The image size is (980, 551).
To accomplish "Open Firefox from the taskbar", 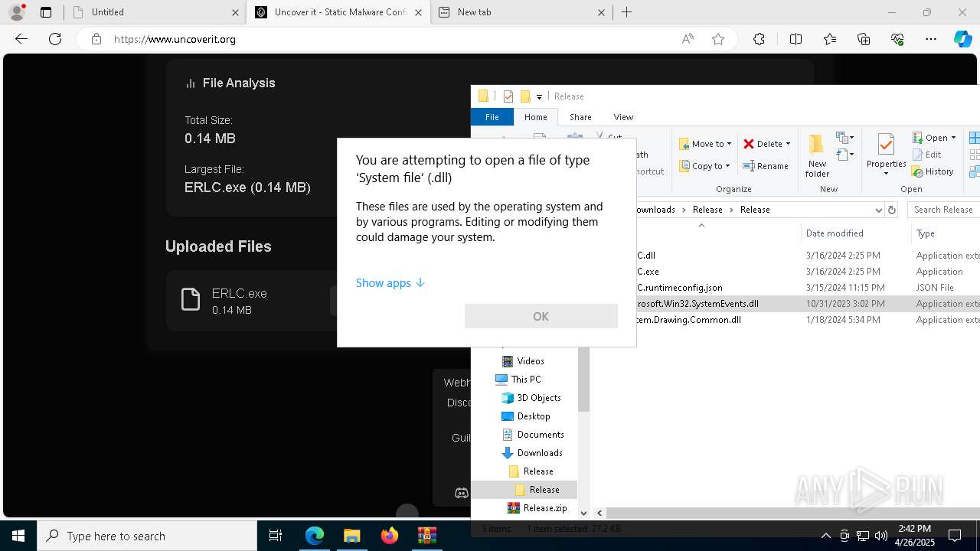I will click(389, 536).
